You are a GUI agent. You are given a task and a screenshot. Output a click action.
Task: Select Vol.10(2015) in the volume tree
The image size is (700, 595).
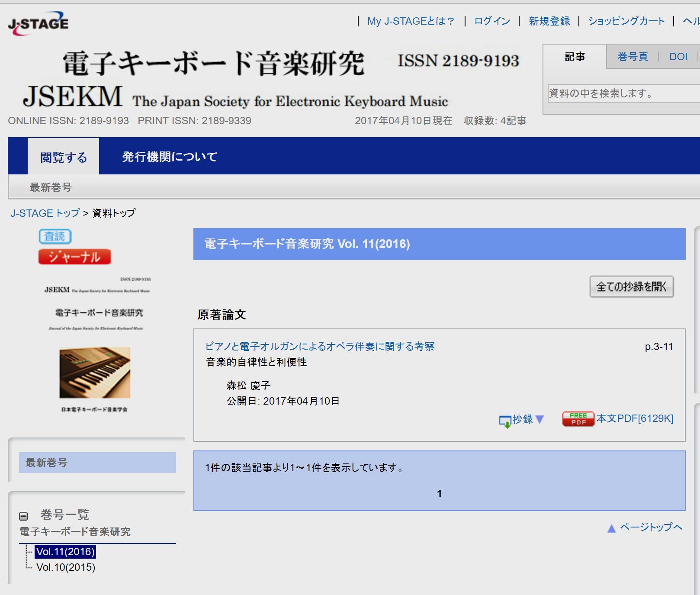(x=66, y=567)
